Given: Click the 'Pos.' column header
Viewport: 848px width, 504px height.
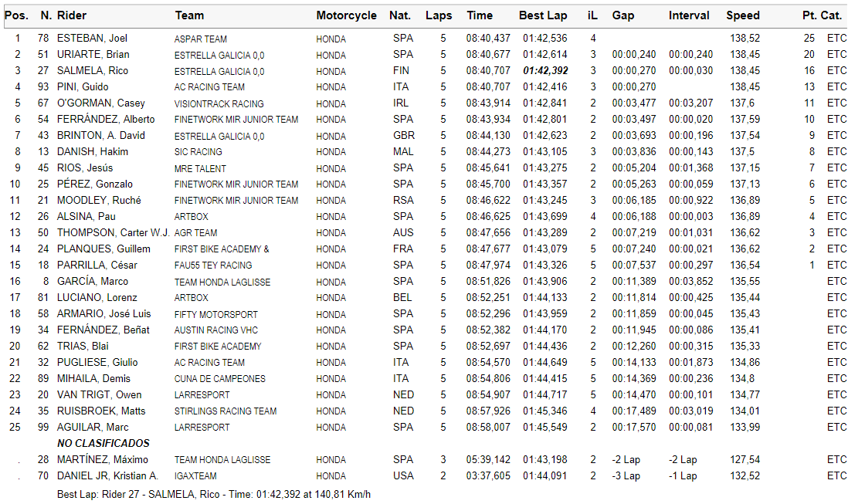Looking at the screenshot, I should point(17,15).
